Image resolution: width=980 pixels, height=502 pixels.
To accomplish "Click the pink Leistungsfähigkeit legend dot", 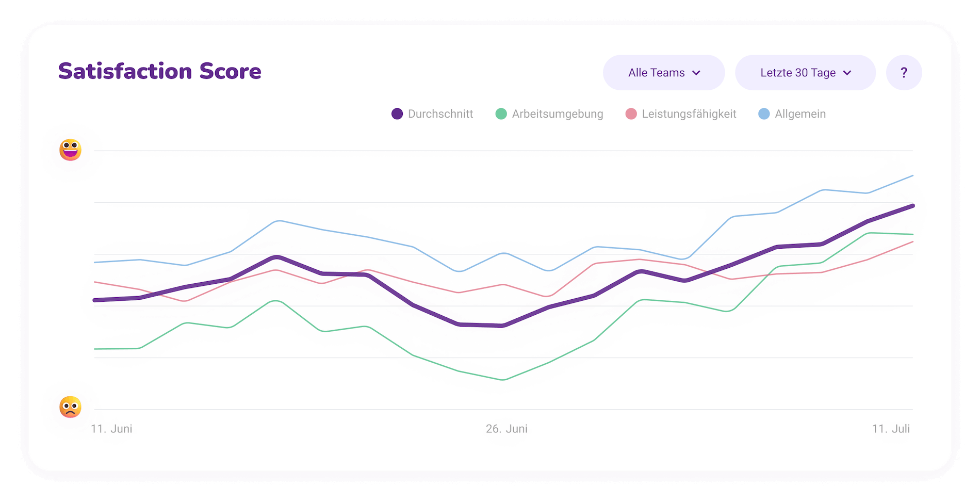I will pyautogui.click(x=631, y=114).
